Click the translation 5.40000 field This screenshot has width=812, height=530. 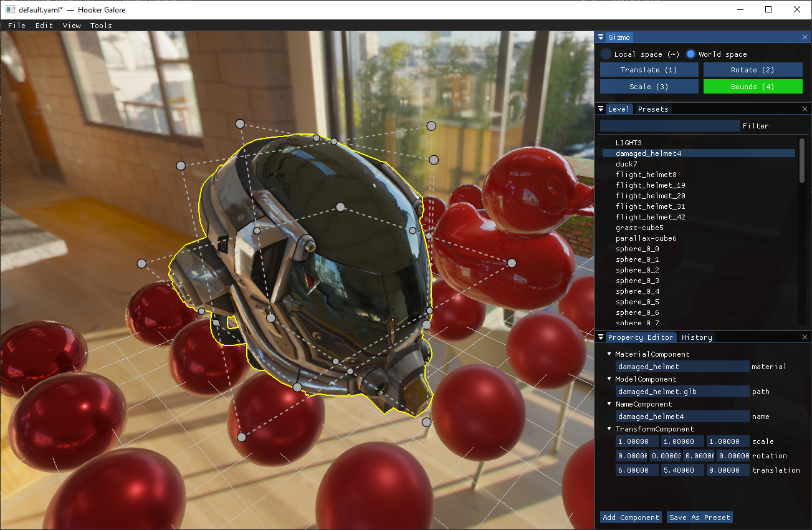[x=682, y=470]
